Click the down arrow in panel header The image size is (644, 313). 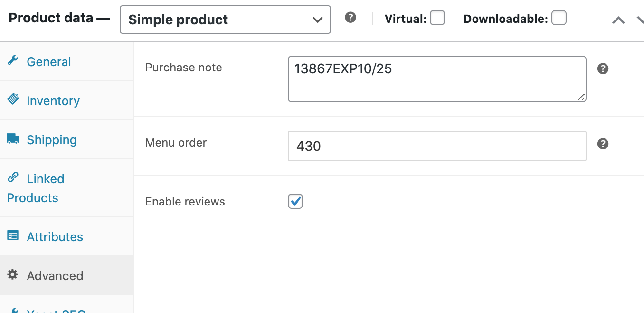tap(639, 20)
